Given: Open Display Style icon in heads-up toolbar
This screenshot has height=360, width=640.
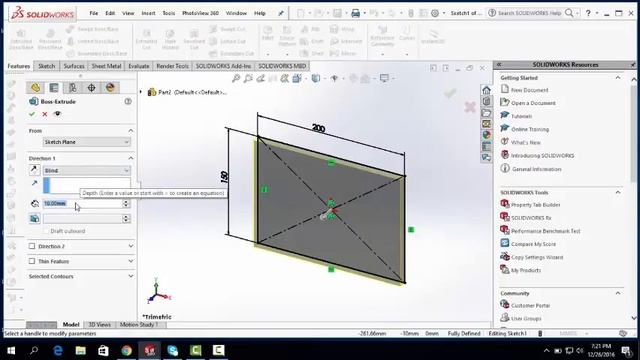Looking at the screenshot, I should pos(316,78).
